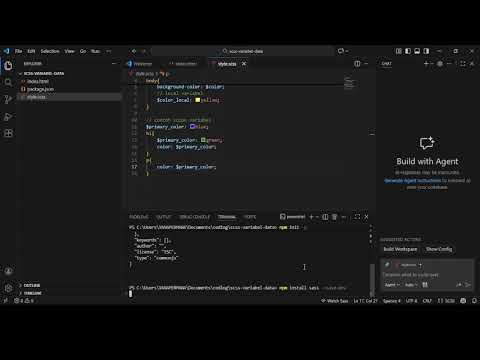480x360 pixels.
Task: Switch to the index.html editor tab
Action: click(x=183, y=63)
